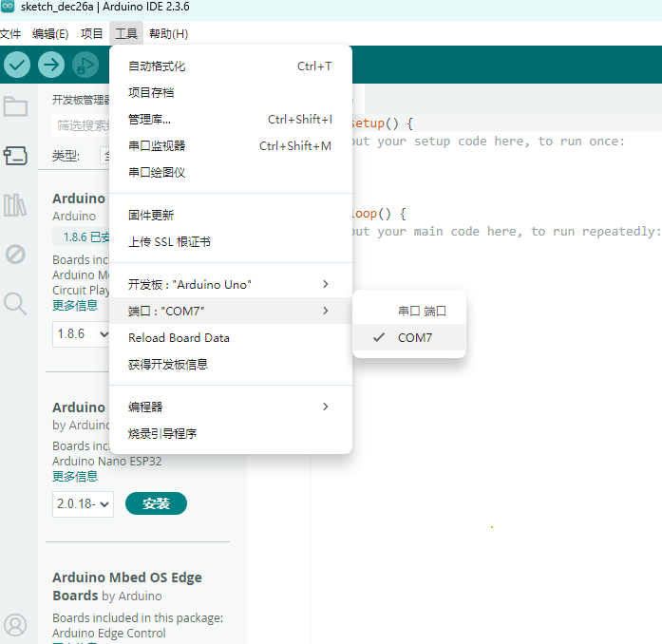662x644 pixels.
Task: Click the 1.8.6 已安装 badge
Action: coord(82,237)
